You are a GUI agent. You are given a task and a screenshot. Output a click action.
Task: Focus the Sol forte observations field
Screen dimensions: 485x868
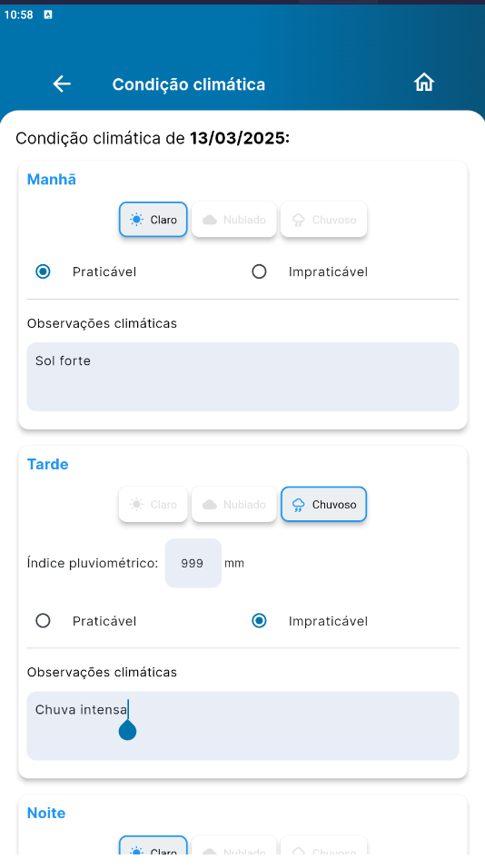coord(242,377)
